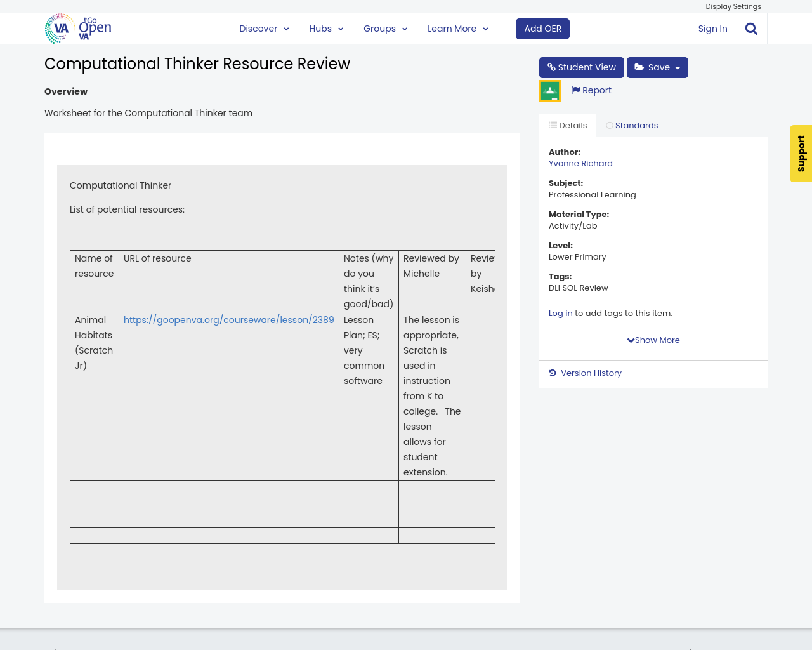Click Log in to add tags
The image size is (812, 650).
[560, 314]
